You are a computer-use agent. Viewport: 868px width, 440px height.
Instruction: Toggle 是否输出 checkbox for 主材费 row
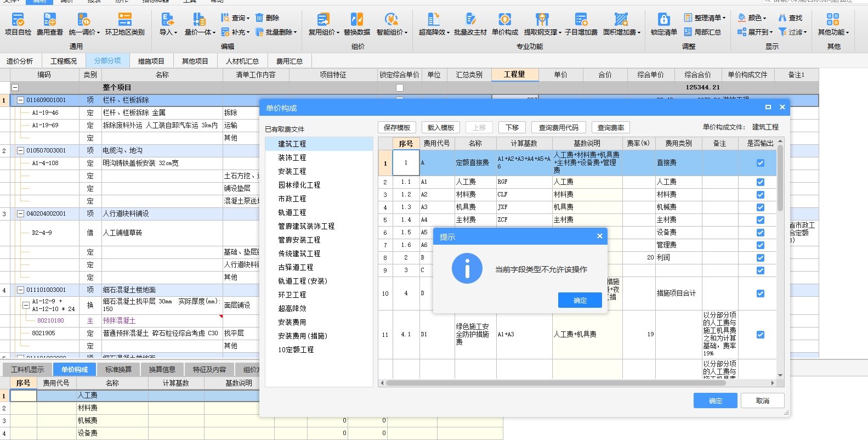point(760,220)
